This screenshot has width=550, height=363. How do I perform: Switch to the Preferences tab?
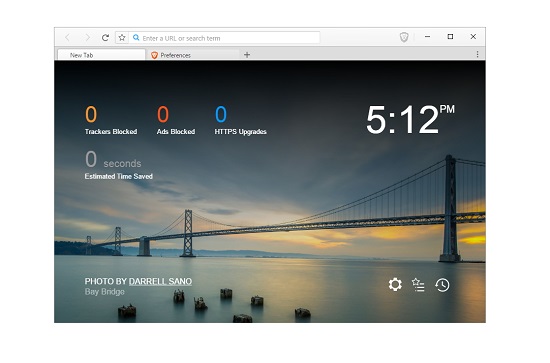click(194, 55)
